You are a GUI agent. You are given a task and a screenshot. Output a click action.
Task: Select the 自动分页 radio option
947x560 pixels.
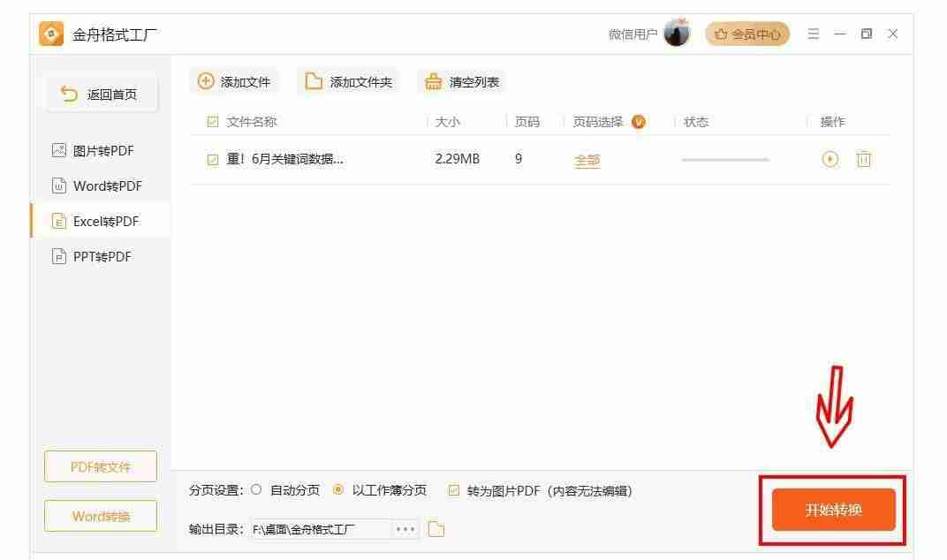tap(256, 490)
